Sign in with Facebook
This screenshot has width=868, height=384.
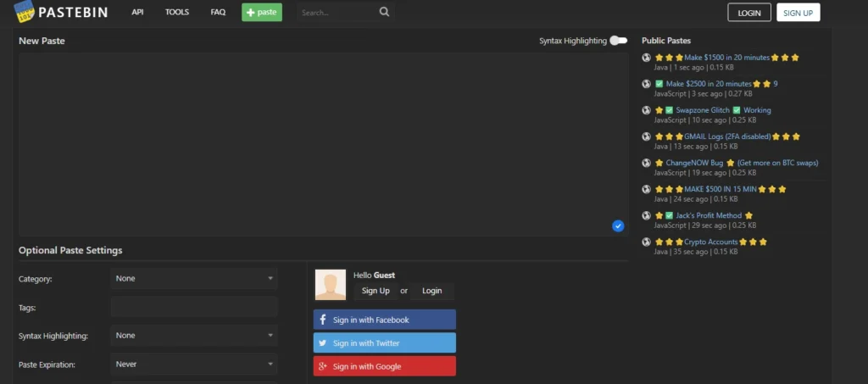point(384,320)
